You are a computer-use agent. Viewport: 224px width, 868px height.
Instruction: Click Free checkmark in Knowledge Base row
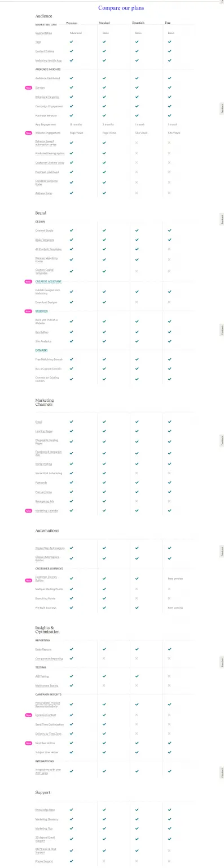[169, 810]
